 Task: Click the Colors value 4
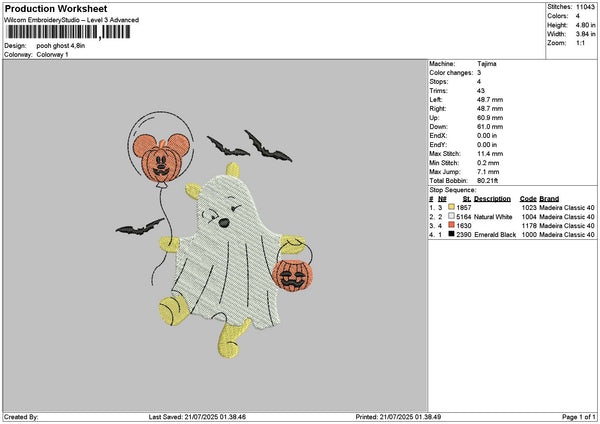(x=578, y=16)
